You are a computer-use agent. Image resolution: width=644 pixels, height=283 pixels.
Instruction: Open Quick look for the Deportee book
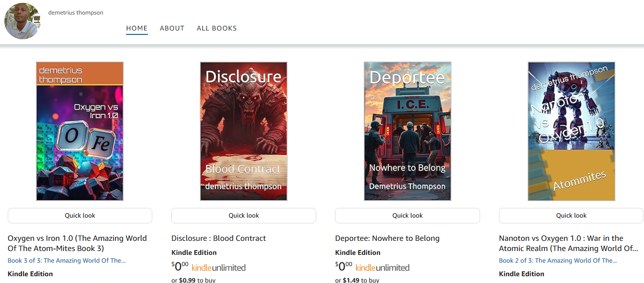pyautogui.click(x=407, y=216)
